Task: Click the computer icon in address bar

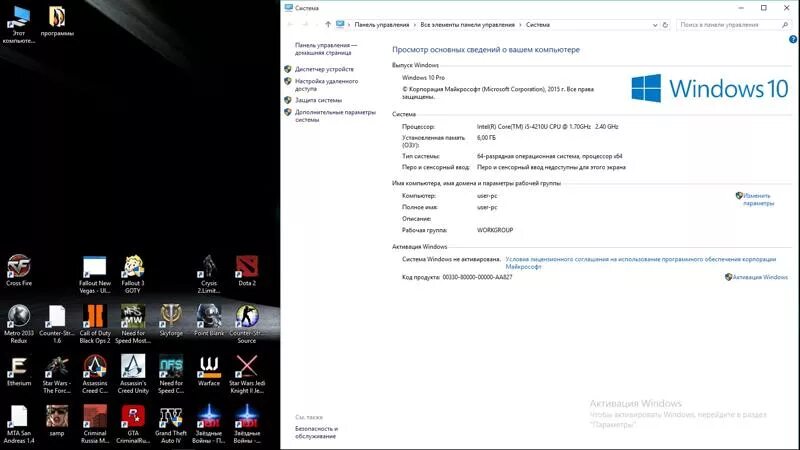Action: click(x=340, y=24)
